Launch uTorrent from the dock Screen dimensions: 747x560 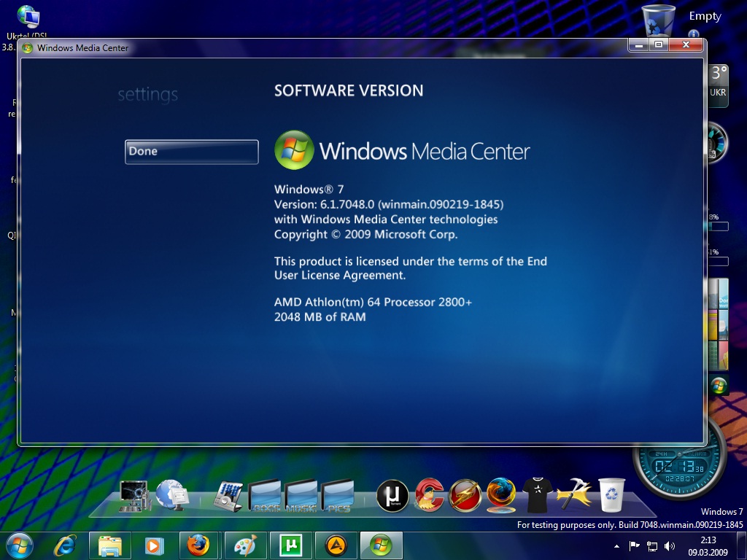(392, 495)
